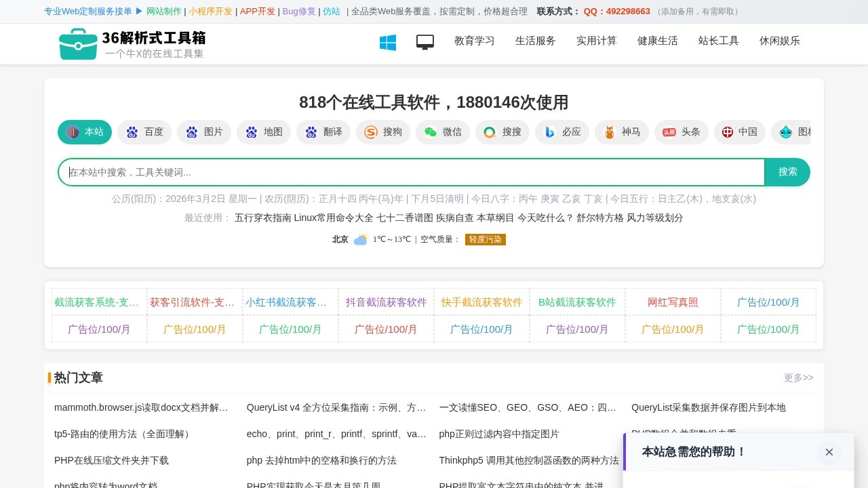Viewport: 868px width, 488px height.
Task: Open the 实用计算 category
Action: [596, 41]
